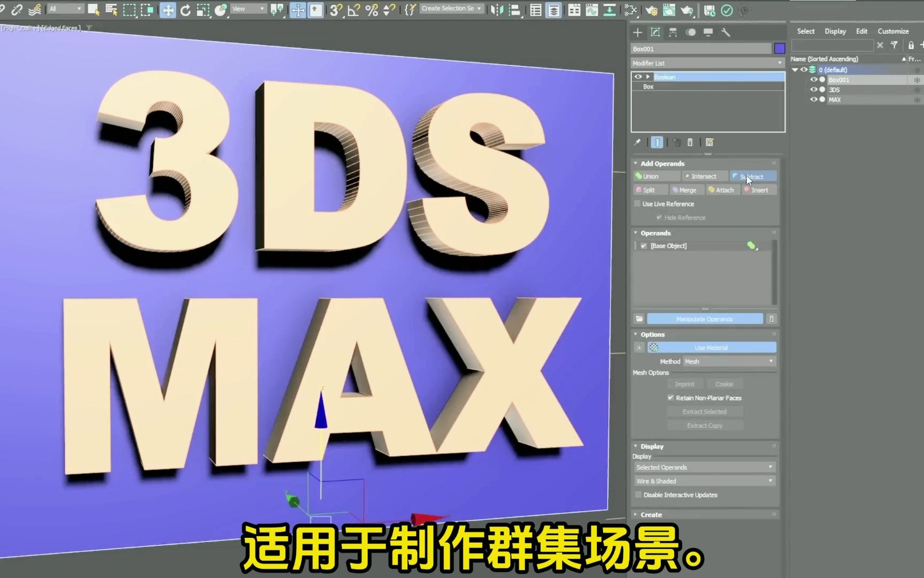Click the Union operand button
924x578 pixels.
657,177
